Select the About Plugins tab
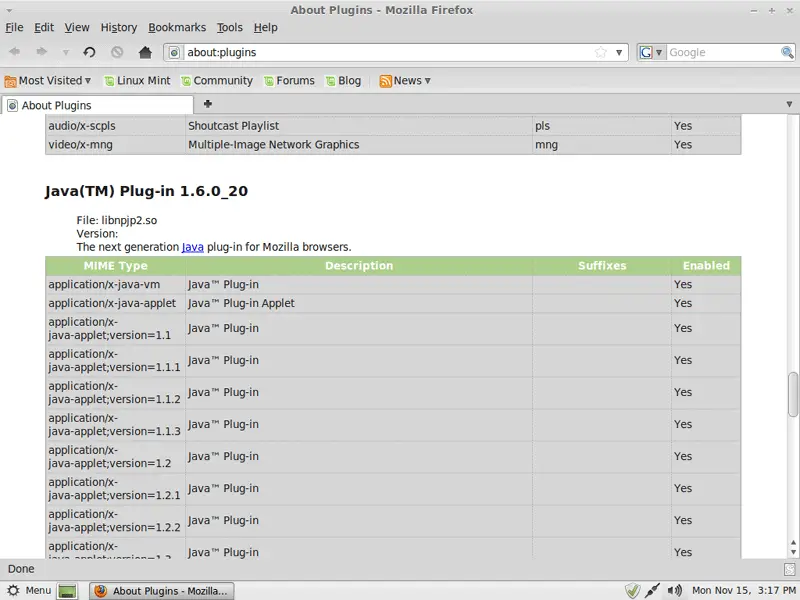The image size is (800, 600). pyautogui.click(x=97, y=105)
